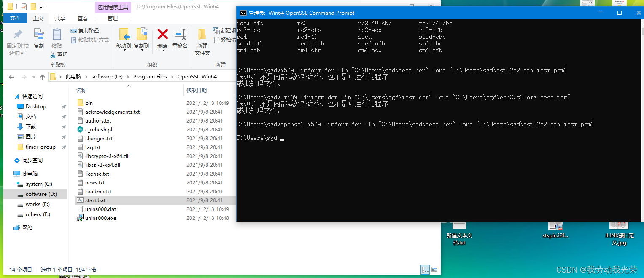This screenshot has width=644, height=278.
Task: Click software (D:) in address bar
Action: (x=107, y=77)
